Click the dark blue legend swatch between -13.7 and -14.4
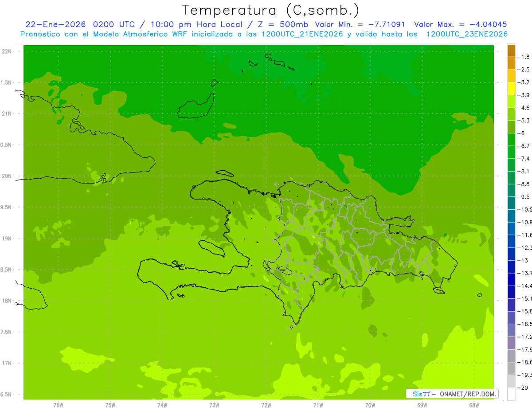 tap(511, 279)
